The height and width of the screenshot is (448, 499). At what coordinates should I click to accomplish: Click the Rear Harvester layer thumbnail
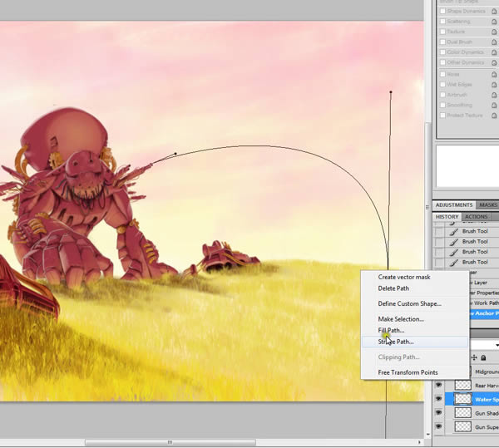(x=463, y=386)
